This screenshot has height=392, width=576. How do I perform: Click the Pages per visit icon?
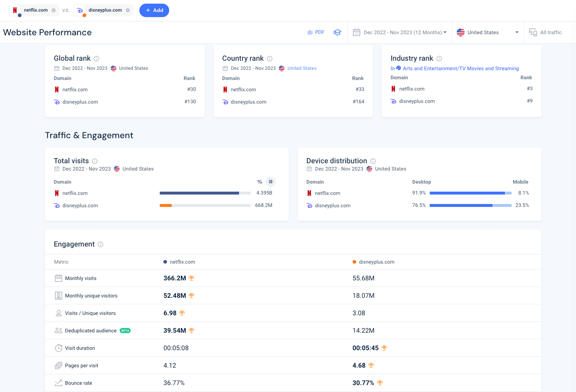pyautogui.click(x=59, y=365)
